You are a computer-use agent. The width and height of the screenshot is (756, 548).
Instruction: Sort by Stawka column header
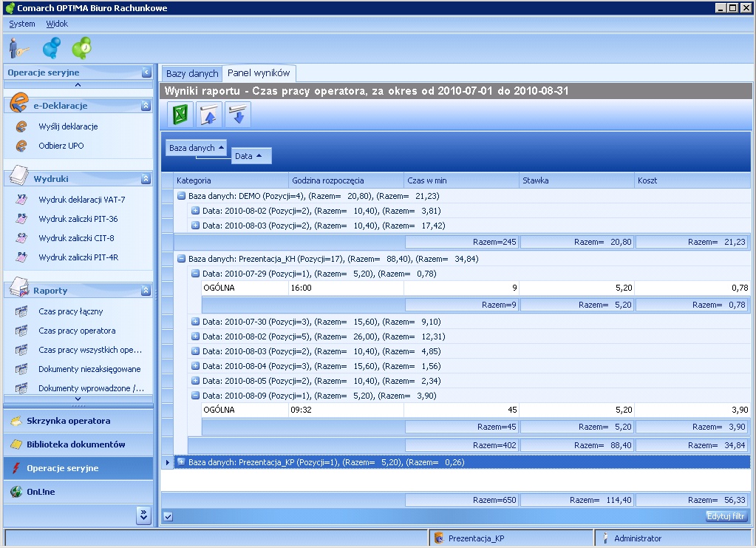click(576, 180)
